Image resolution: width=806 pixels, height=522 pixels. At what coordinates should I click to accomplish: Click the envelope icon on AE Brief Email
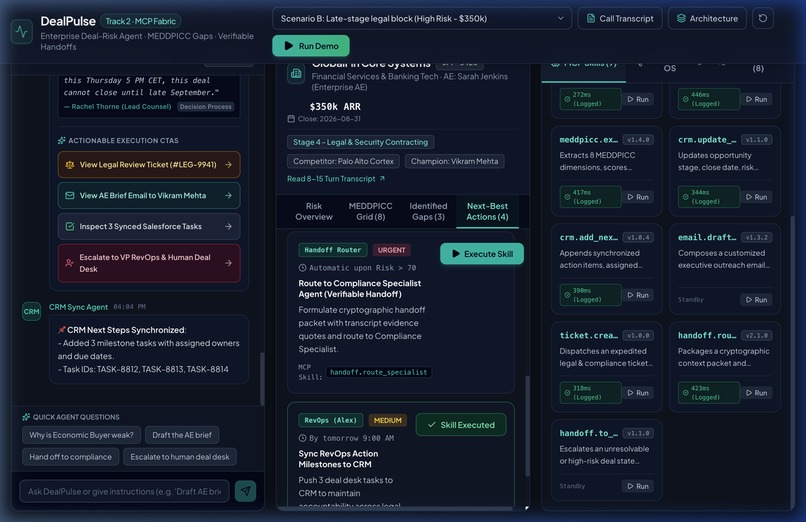(x=69, y=196)
